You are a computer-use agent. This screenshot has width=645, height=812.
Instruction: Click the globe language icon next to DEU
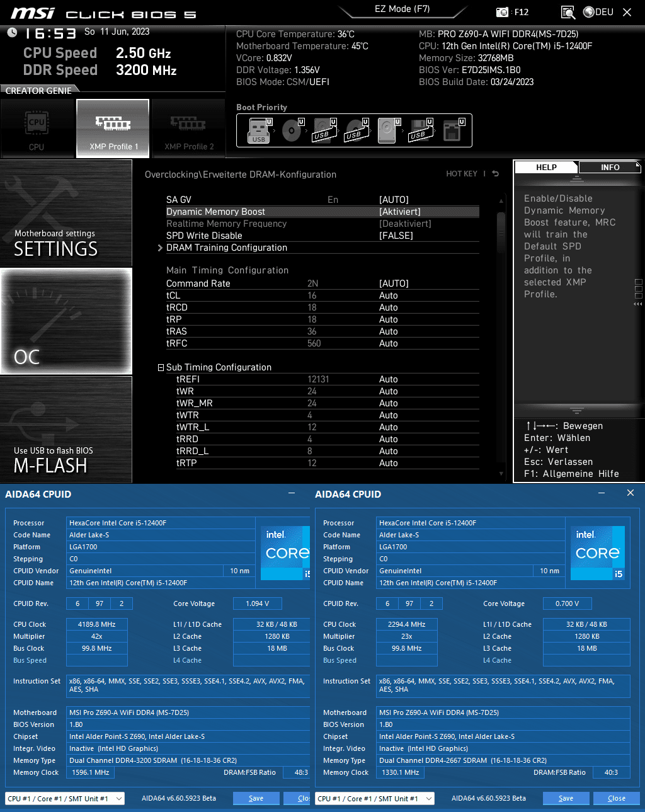pyautogui.click(x=589, y=12)
